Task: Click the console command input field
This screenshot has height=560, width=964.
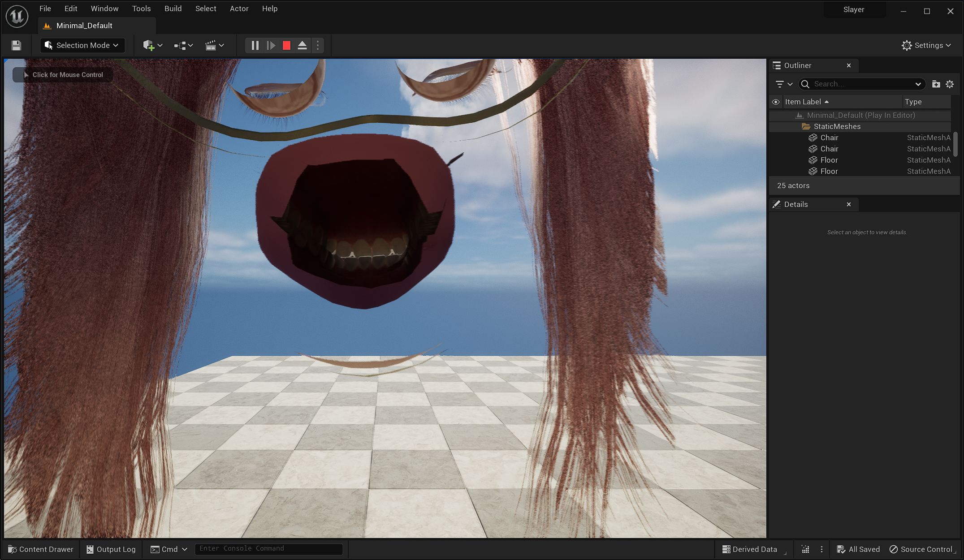Action: (269, 549)
